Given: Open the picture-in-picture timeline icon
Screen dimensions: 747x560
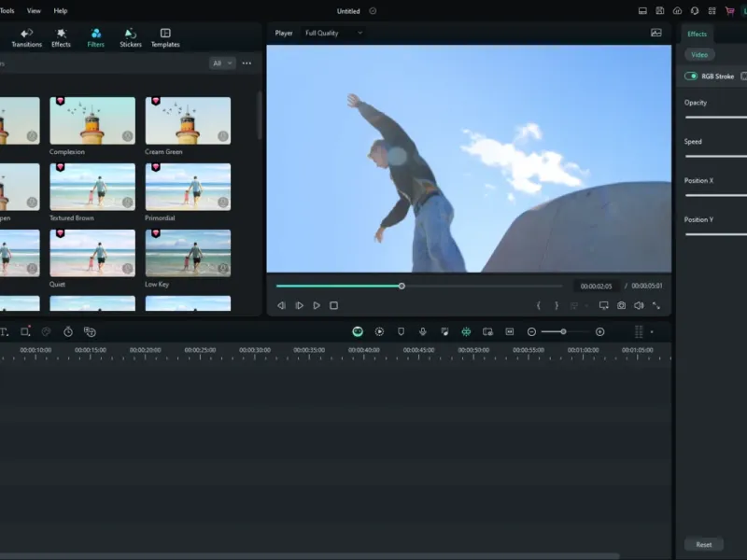Looking at the screenshot, I should click(487, 332).
